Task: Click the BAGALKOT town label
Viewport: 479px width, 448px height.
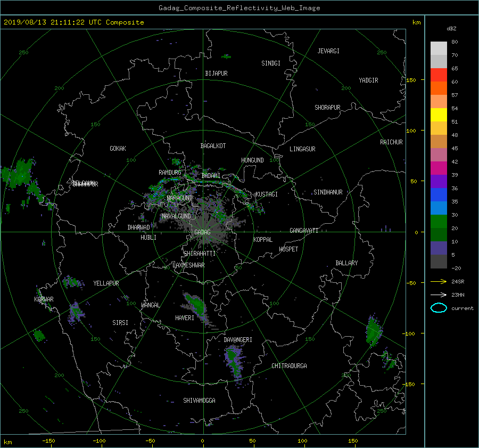Action: pos(213,146)
